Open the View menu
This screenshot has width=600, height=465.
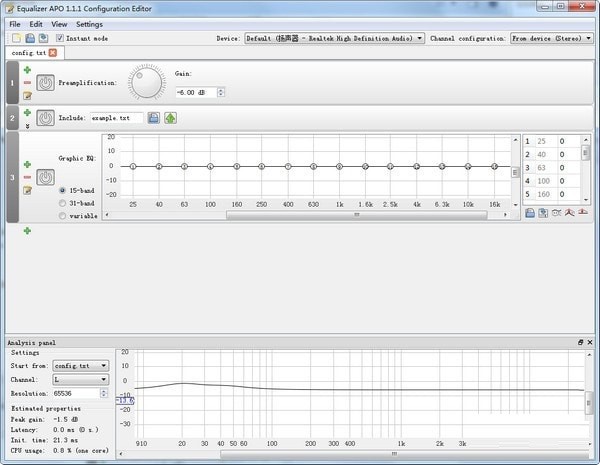click(x=60, y=24)
